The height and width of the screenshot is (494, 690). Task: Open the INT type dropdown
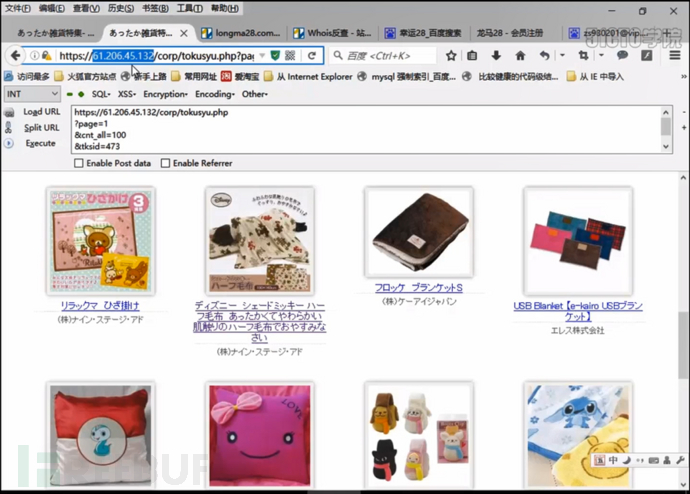(x=32, y=94)
